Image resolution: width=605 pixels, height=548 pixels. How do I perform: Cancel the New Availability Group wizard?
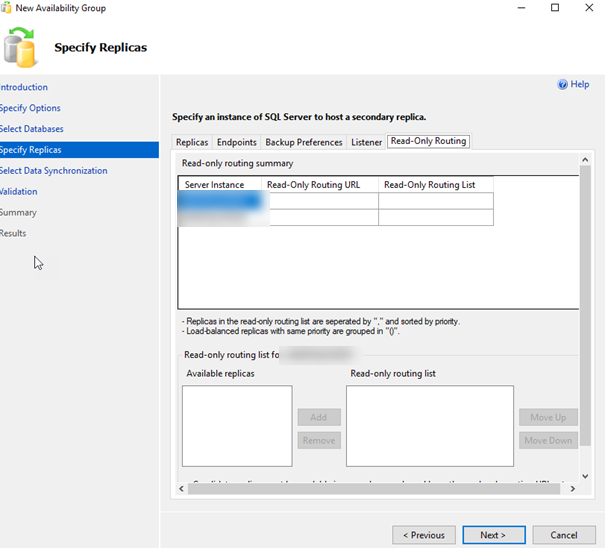point(564,535)
